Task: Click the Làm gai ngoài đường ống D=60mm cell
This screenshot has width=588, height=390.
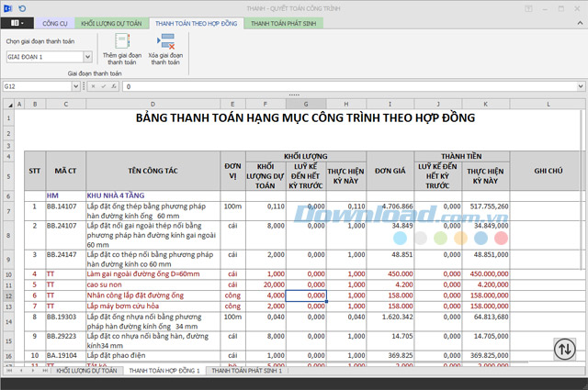Action: coord(153,274)
